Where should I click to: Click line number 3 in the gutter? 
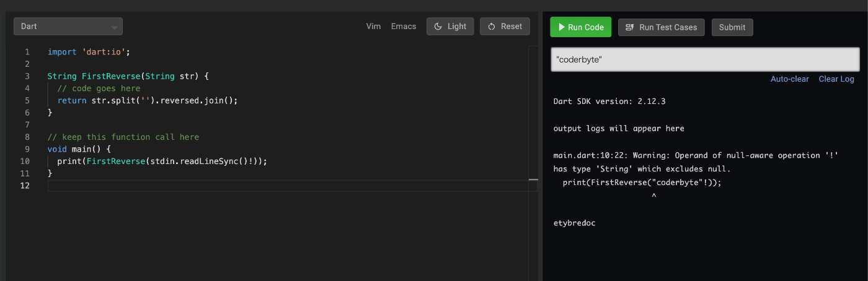pos(27,76)
